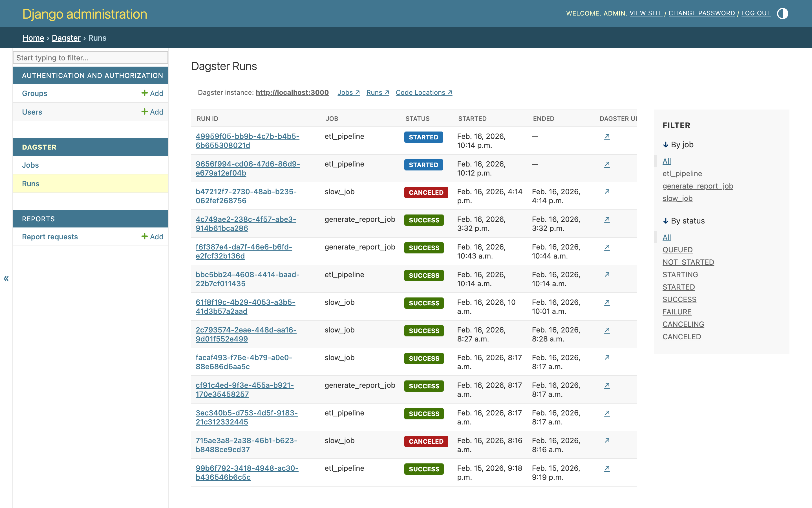Filter runs by STARTING status
Viewport: 812px width, 508px height.
point(680,275)
